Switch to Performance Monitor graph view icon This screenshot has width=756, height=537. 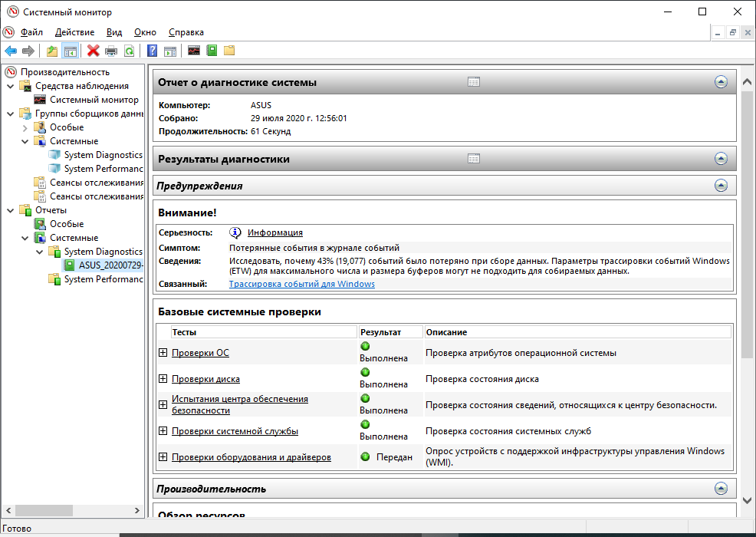[x=194, y=50]
